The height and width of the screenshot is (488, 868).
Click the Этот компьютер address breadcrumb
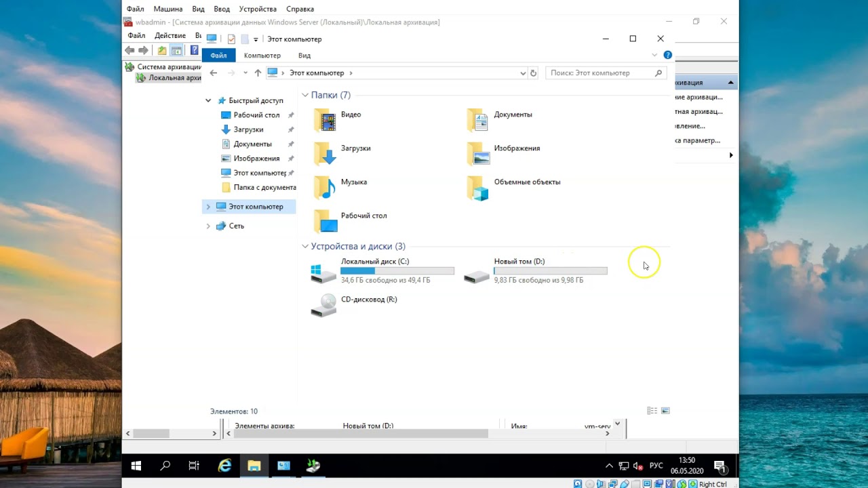[x=317, y=73]
